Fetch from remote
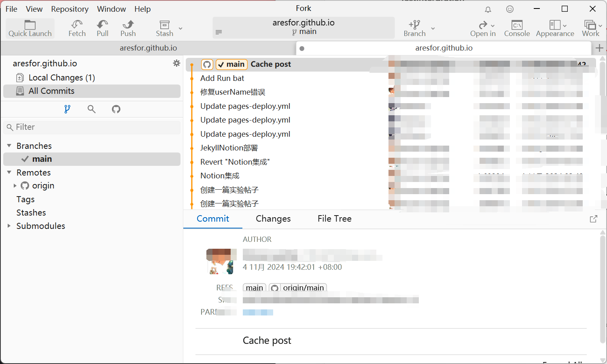Screen dimensions: 607x364 (77, 28)
